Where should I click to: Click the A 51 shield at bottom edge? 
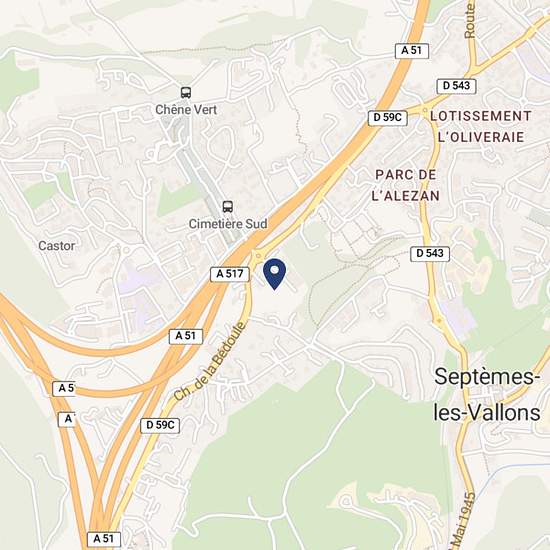(x=104, y=539)
